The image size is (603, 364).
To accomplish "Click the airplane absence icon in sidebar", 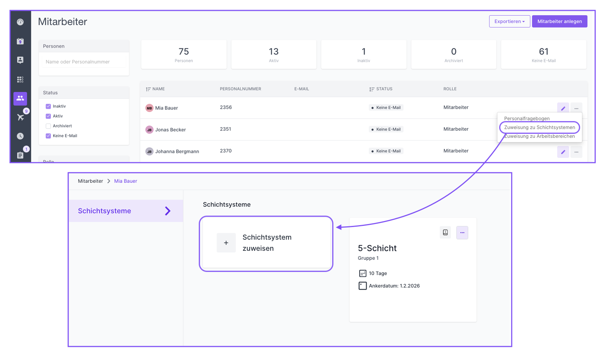I will pos(20,117).
